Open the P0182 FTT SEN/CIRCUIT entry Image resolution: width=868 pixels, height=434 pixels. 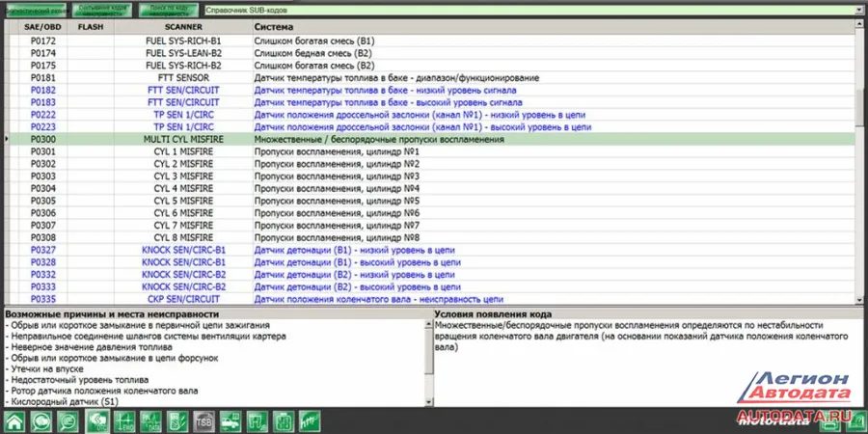pyautogui.click(x=183, y=90)
